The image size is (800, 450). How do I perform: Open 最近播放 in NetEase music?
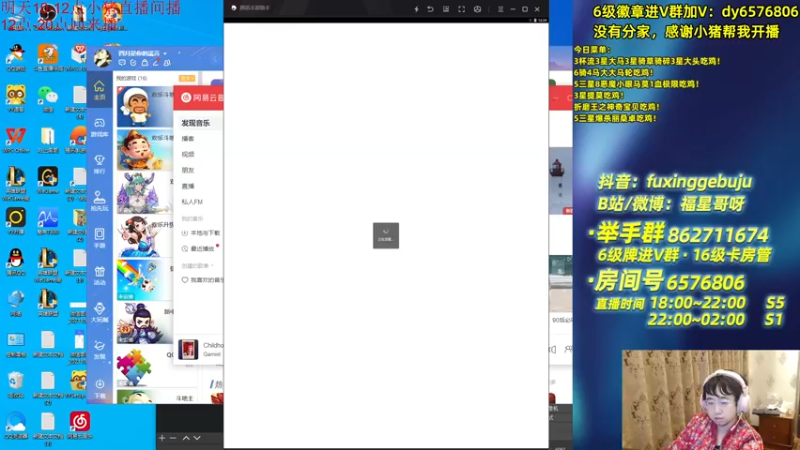coord(199,248)
